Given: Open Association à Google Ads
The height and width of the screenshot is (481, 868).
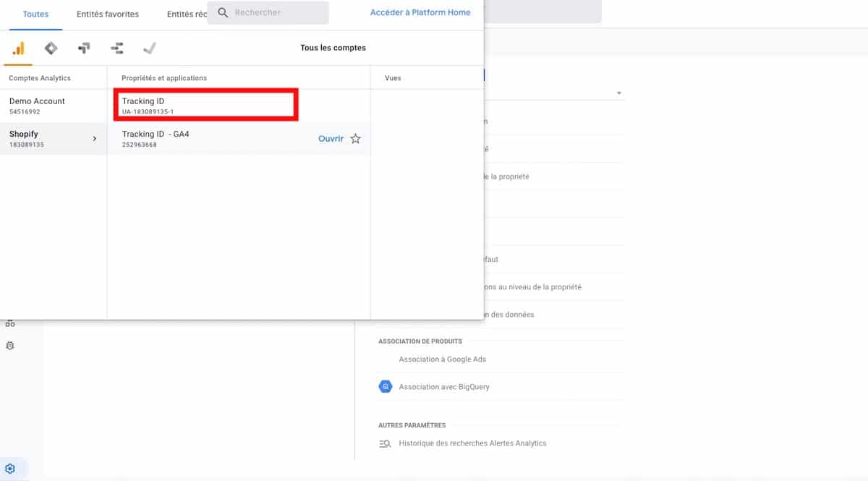Looking at the screenshot, I should pyautogui.click(x=442, y=359).
